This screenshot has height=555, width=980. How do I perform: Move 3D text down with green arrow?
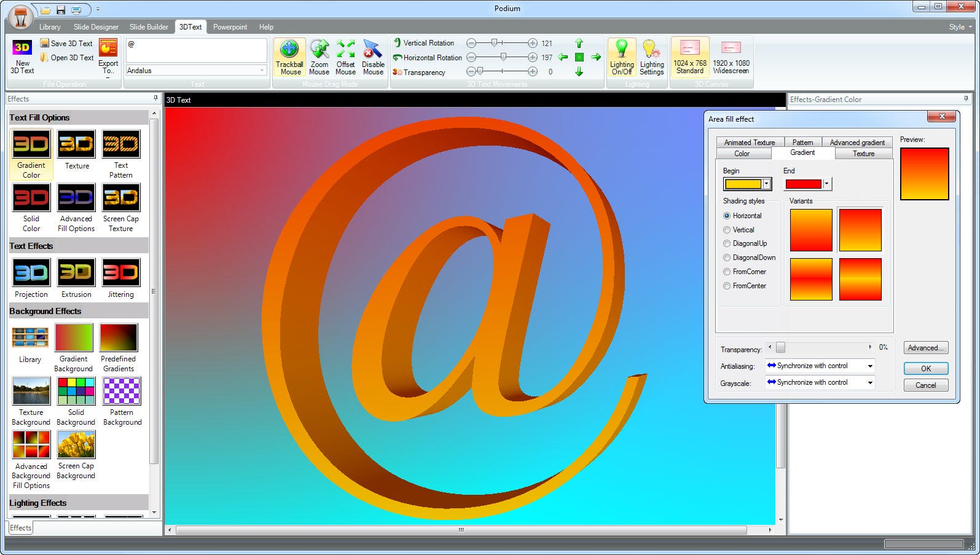coord(579,72)
